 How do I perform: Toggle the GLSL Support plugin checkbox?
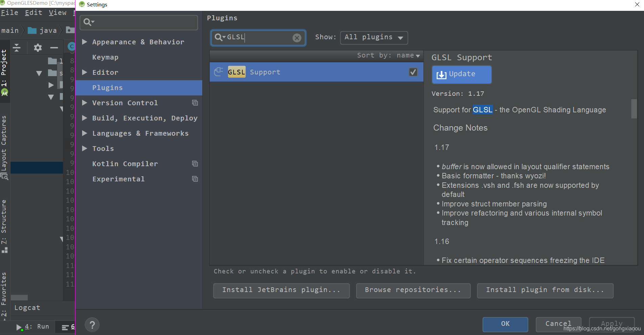(x=413, y=72)
